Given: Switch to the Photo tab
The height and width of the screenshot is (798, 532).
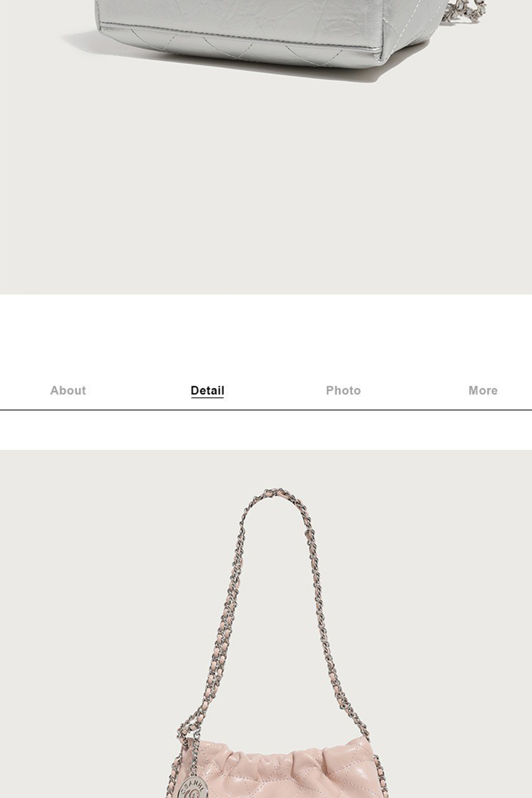Looking at the screenshot, I should coord(343,390).
